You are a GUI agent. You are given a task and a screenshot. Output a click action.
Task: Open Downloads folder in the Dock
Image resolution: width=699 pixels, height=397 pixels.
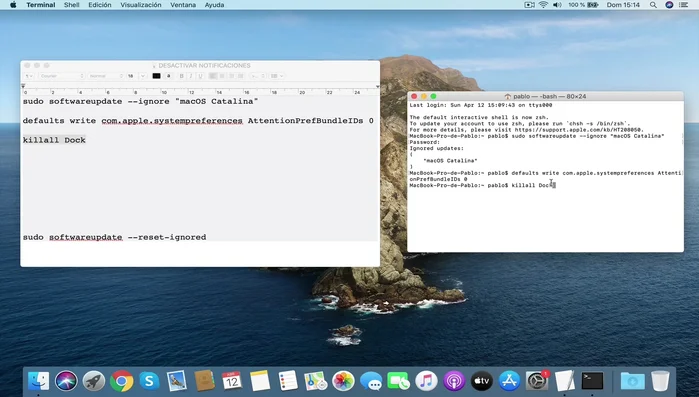click(633, 381)
